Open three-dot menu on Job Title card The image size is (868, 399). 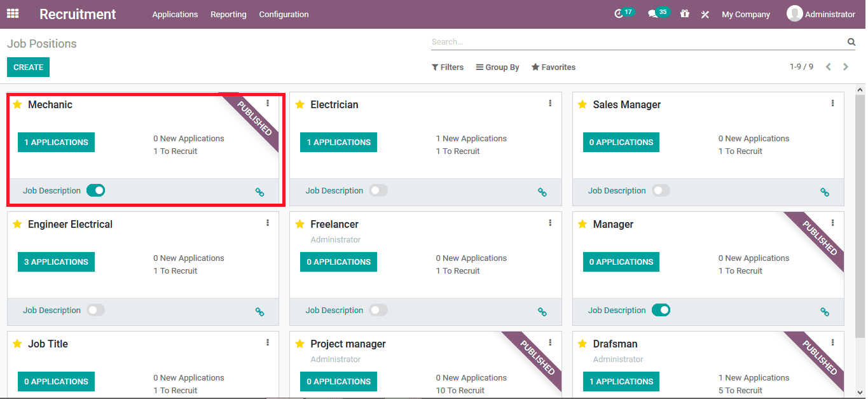(x=268, y=342)
